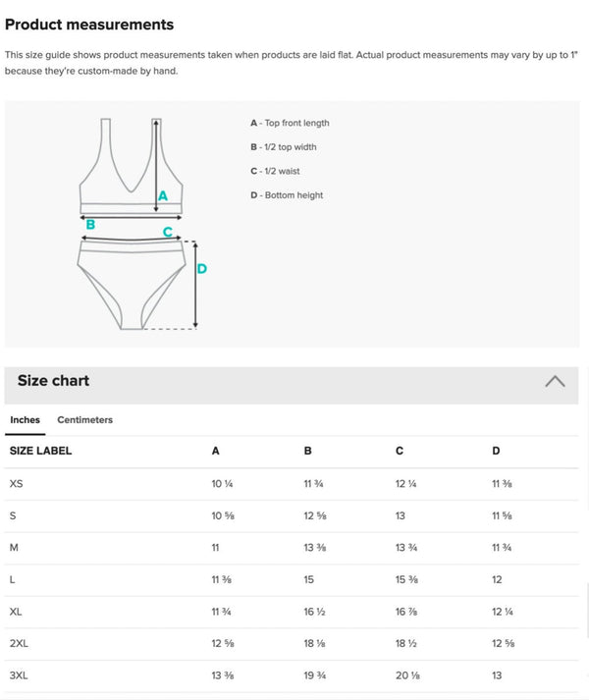Click the bikini top illustration

click(x=116, y=165)
